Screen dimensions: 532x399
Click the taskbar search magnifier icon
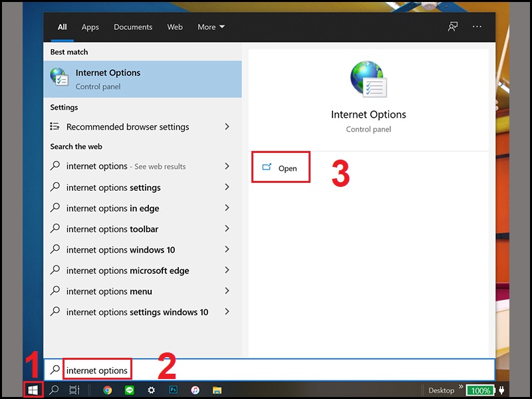pos(54,390)
